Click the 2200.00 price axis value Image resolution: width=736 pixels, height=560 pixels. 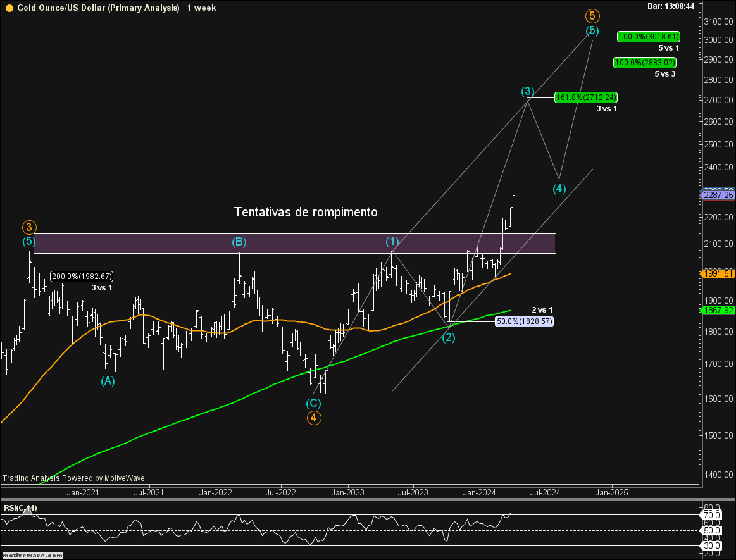719,217
